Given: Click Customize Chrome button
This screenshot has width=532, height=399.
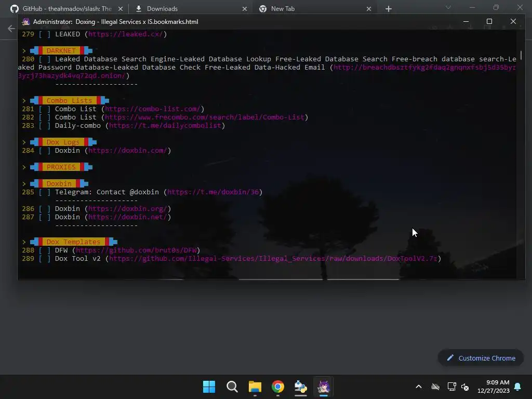Looking at the screenshot, I should point(481,358).
